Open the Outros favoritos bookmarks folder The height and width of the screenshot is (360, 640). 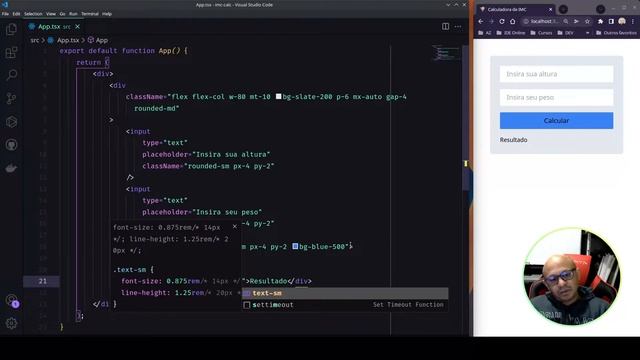(616, 33)
